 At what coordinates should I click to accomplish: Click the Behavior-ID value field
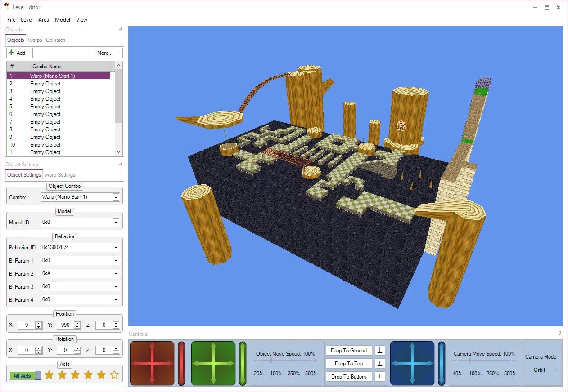pos(77,247)
